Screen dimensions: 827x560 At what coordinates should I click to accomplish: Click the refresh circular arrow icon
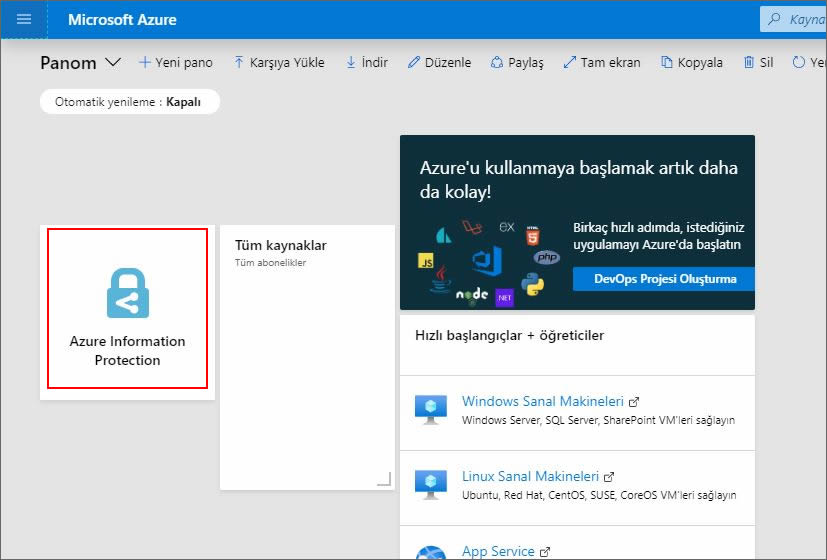(x=799, y=62)
